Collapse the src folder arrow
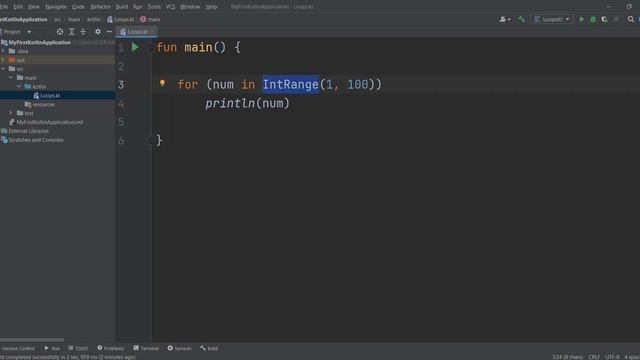This screenshot has height=360, width=640. coord(3,69)
